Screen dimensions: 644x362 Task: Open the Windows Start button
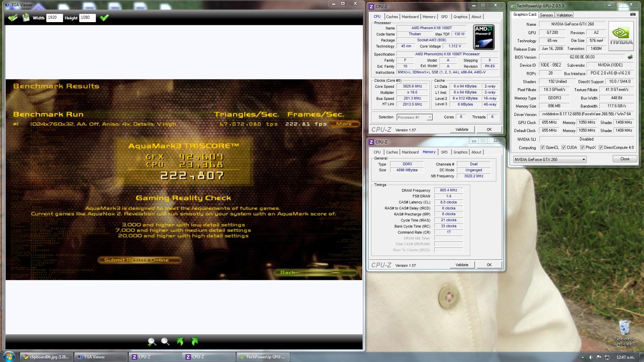click(9, 356)
